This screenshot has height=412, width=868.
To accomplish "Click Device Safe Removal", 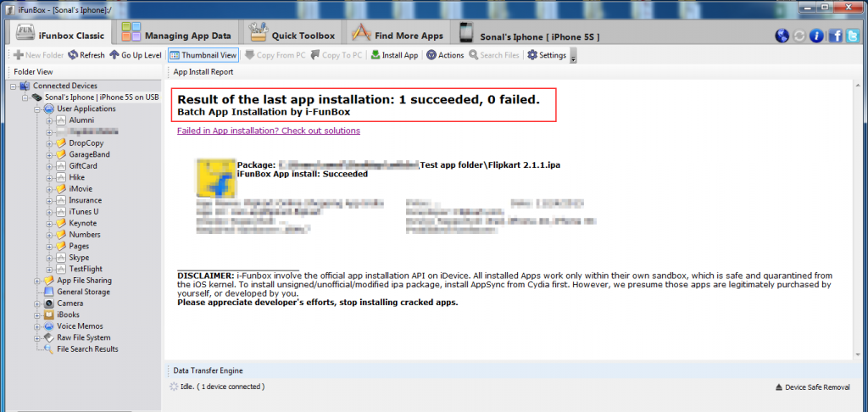I will [813, 387].
